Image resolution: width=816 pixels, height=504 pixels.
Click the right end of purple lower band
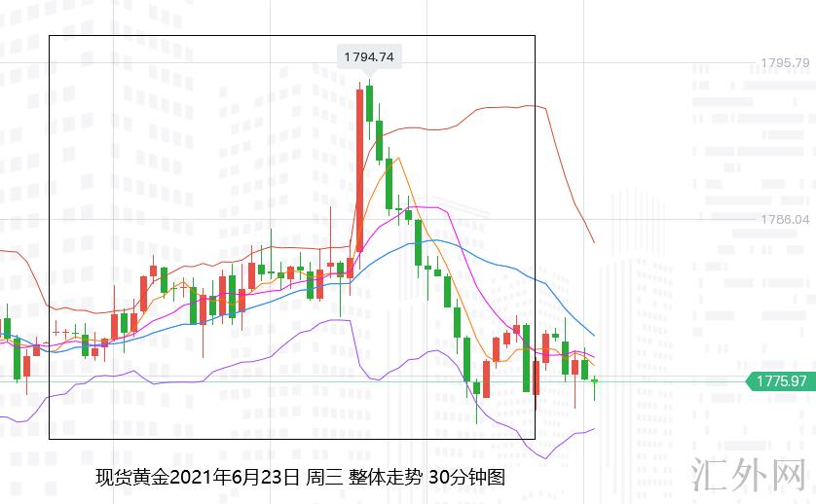click(x=593, y=428)
